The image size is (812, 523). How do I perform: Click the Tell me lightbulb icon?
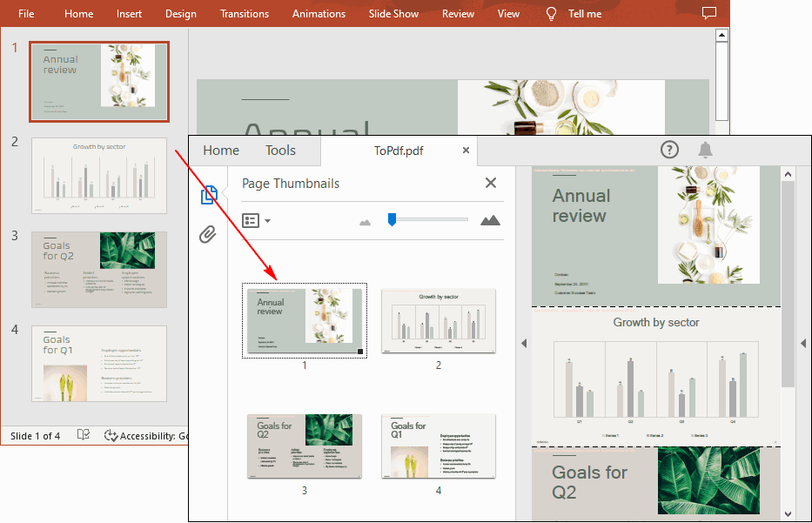[551, 14]
